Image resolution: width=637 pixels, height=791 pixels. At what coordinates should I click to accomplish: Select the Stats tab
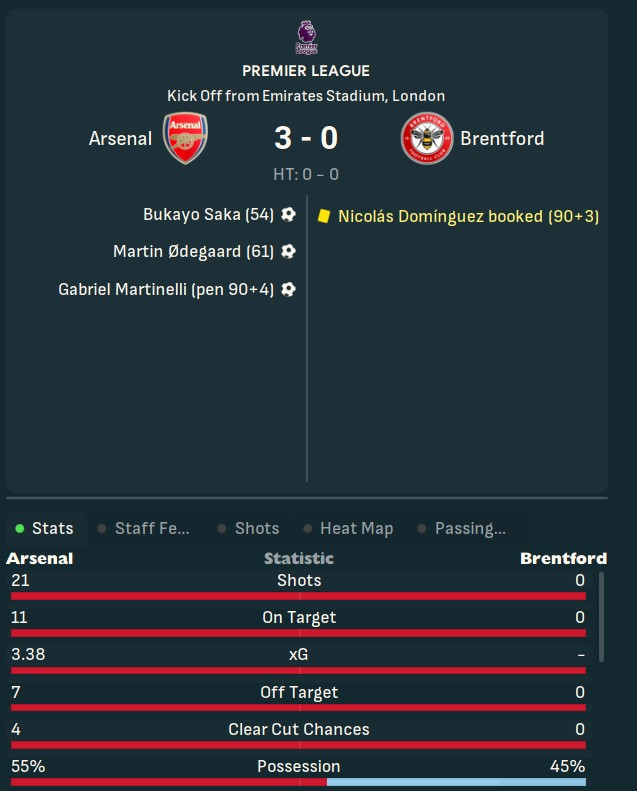pyautogui.click(x=46, y=528)
